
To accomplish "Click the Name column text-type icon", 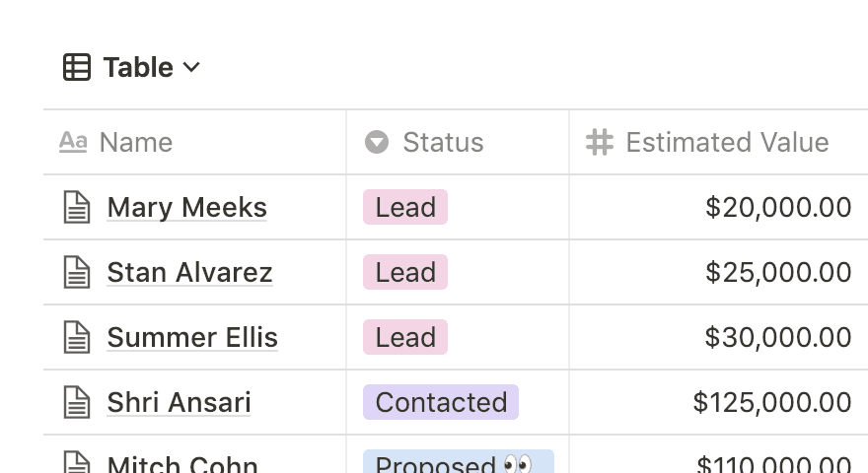I will pos(73,142).
